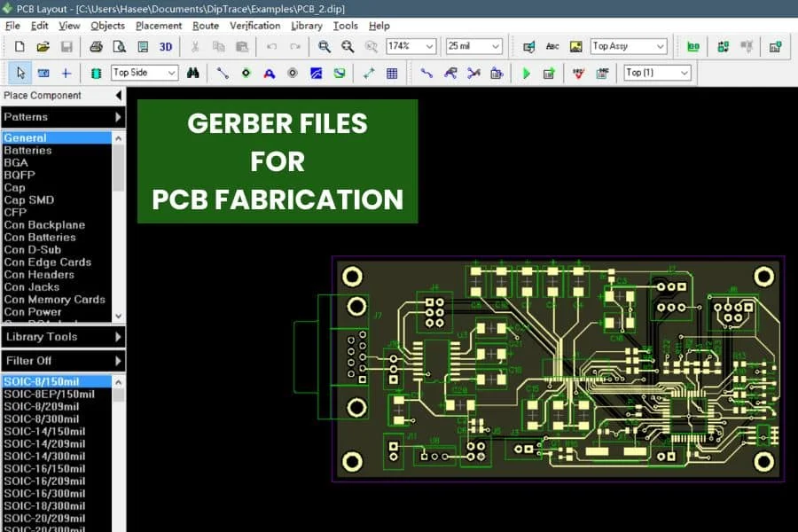Run the autorouter with the green play icon

[525, 73]
